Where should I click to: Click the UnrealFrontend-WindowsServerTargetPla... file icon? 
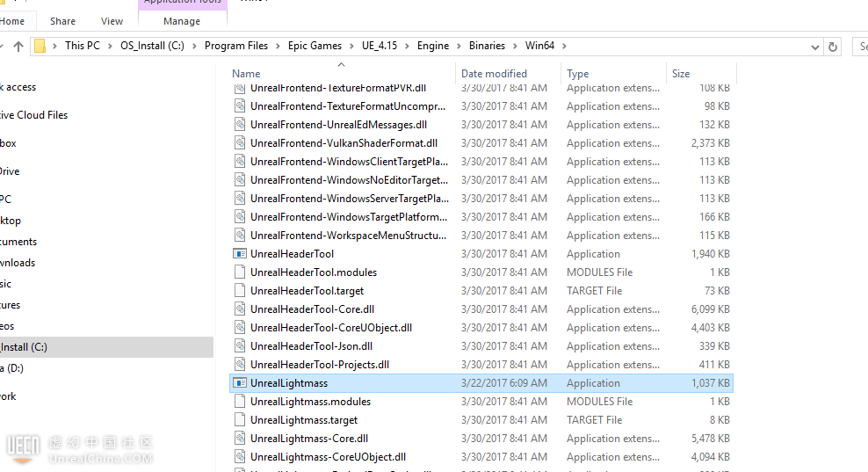(x=240, y=199)
